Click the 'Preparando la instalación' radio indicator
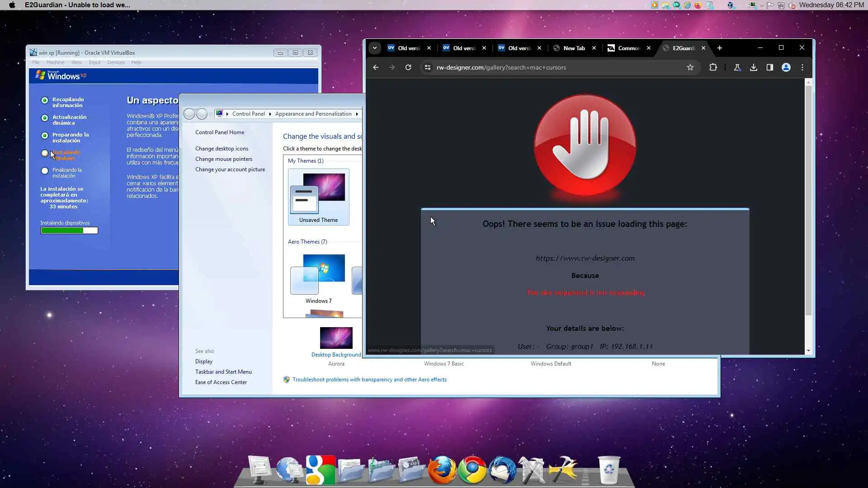The image size is (868, 488). 45,136
